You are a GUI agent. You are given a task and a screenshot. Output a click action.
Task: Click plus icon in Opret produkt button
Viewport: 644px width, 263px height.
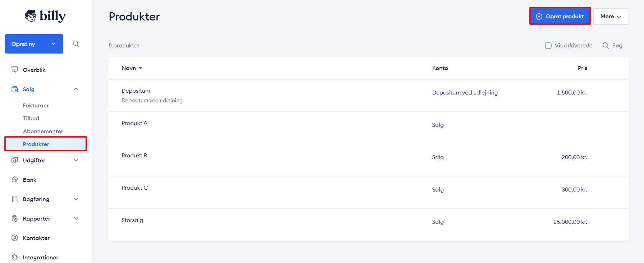[x=539, y=17]
